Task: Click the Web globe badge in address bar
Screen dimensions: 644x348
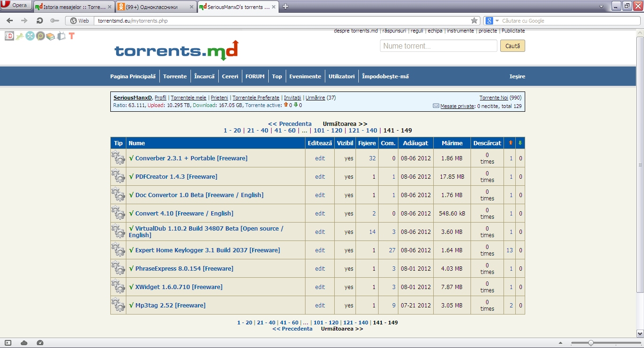Action: pos(80,21)
